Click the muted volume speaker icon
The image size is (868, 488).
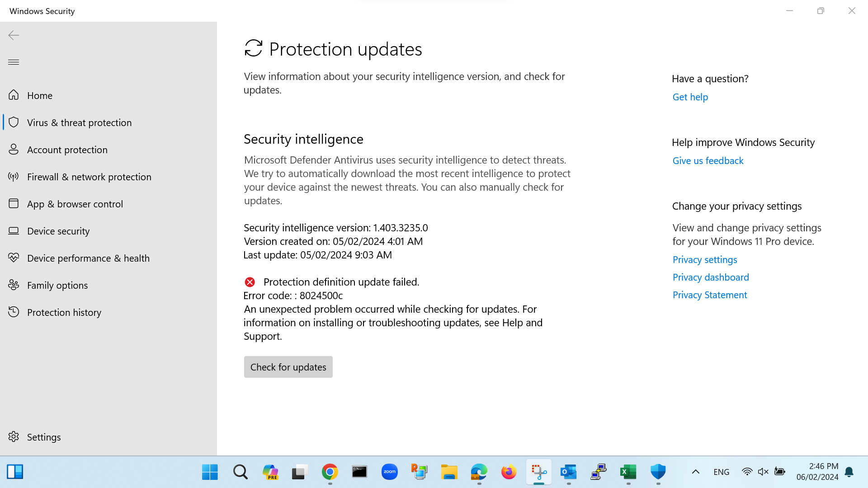763,472
